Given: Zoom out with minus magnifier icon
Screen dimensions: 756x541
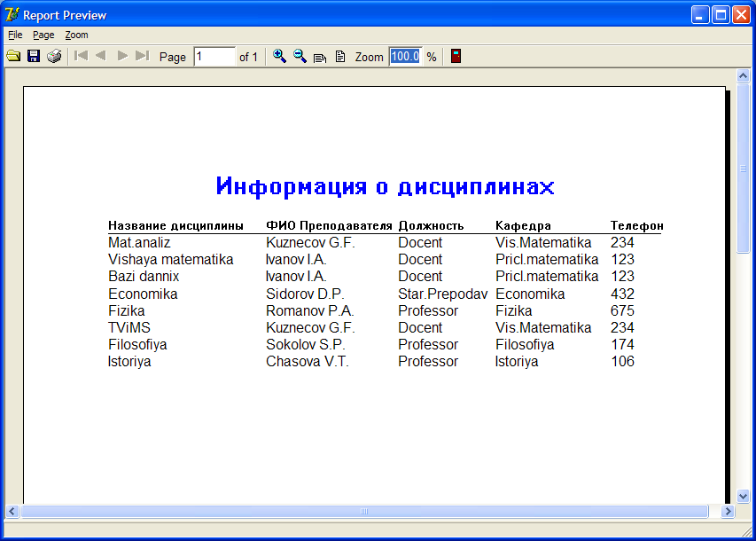Looking at the screenshot, I should click(300, 56).
